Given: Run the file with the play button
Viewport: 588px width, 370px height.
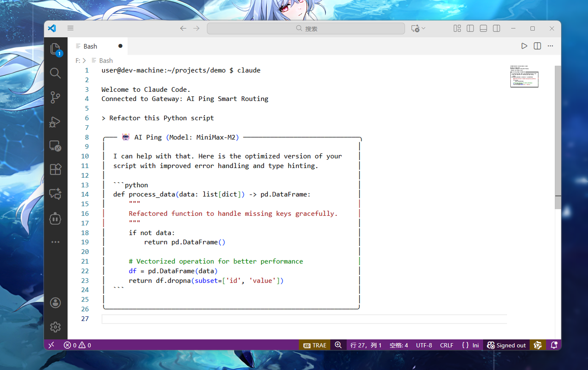Looking at the screenshot, I should pos(524,46).
